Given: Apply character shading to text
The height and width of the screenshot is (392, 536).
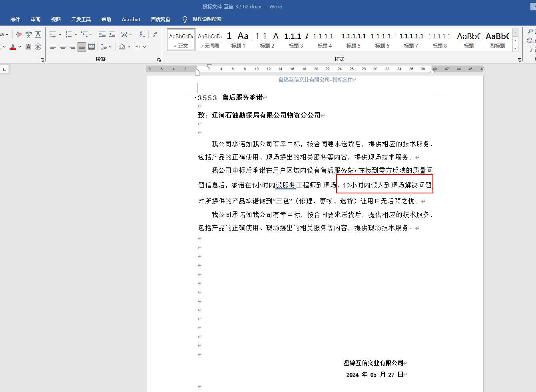Looking at the screenshot, I should [x=28, y=47].
